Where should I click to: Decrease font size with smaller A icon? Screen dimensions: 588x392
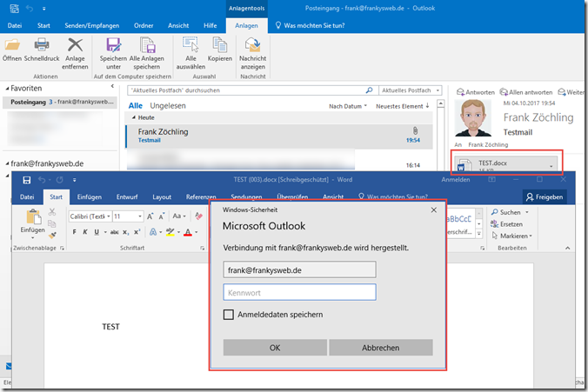162,216
